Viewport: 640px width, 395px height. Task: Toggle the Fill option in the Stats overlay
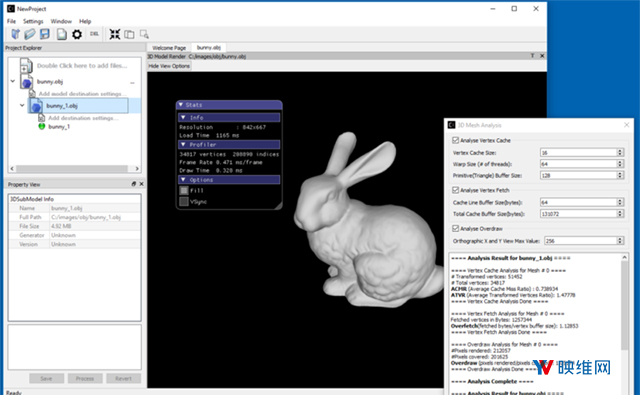[184, 191]
